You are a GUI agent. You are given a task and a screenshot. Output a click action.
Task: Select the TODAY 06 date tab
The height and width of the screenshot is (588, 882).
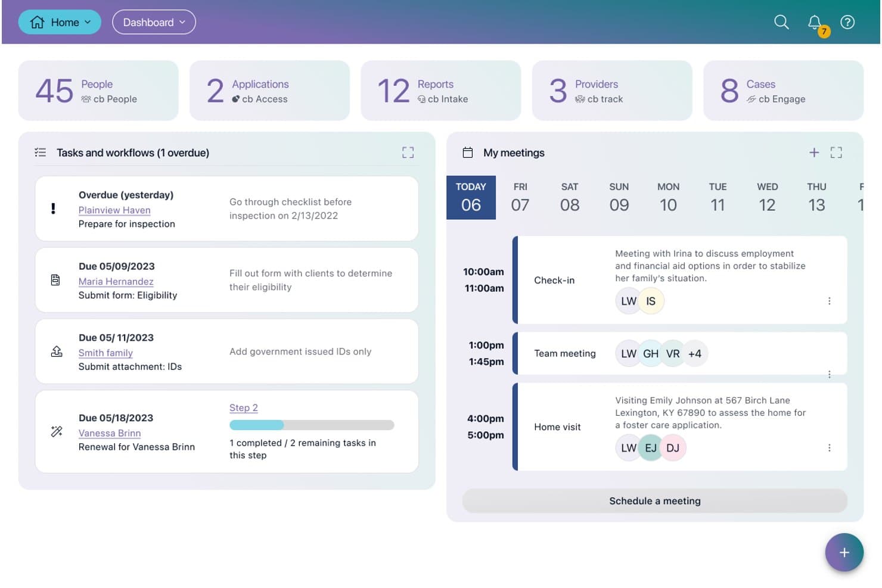[x=471, y=197]
